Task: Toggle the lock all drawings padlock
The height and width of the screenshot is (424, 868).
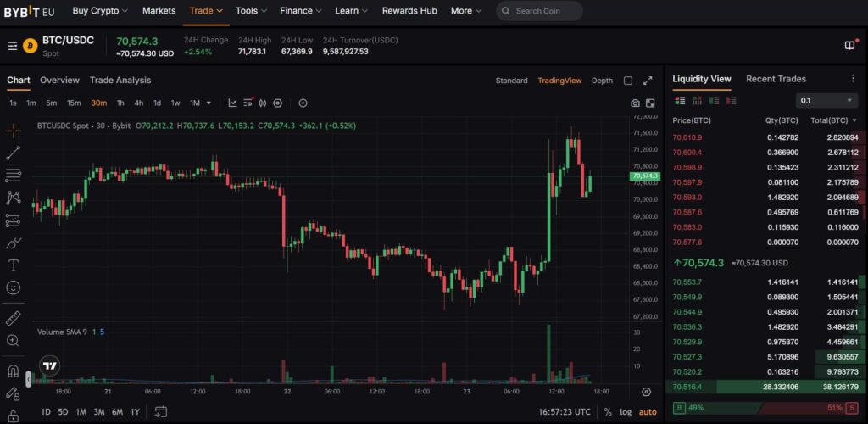Action: (x=14, y=416)
